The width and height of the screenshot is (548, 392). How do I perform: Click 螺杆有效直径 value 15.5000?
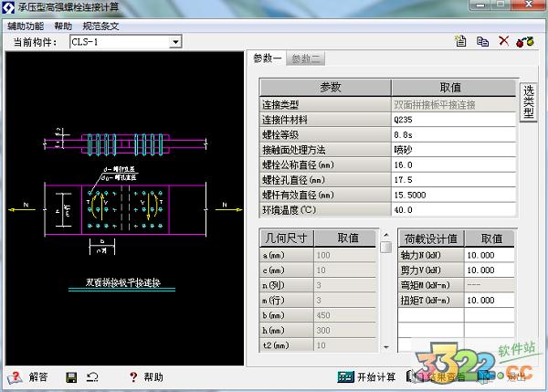click(x=454, y=196)
